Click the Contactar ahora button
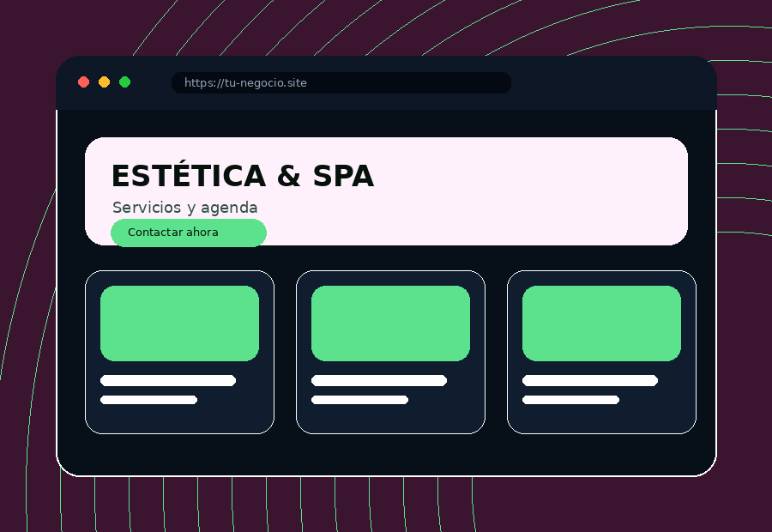 point(189,233)
